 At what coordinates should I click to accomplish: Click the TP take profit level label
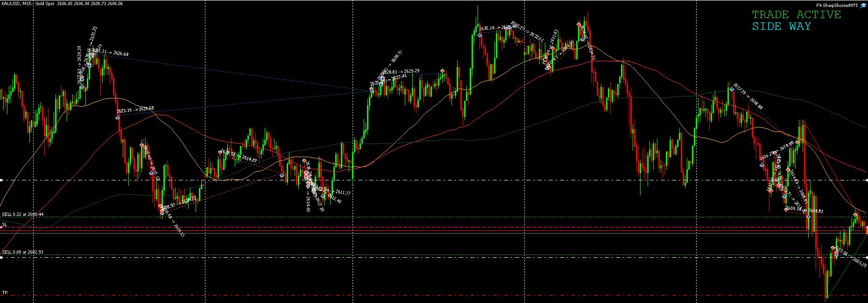[5, 293]
